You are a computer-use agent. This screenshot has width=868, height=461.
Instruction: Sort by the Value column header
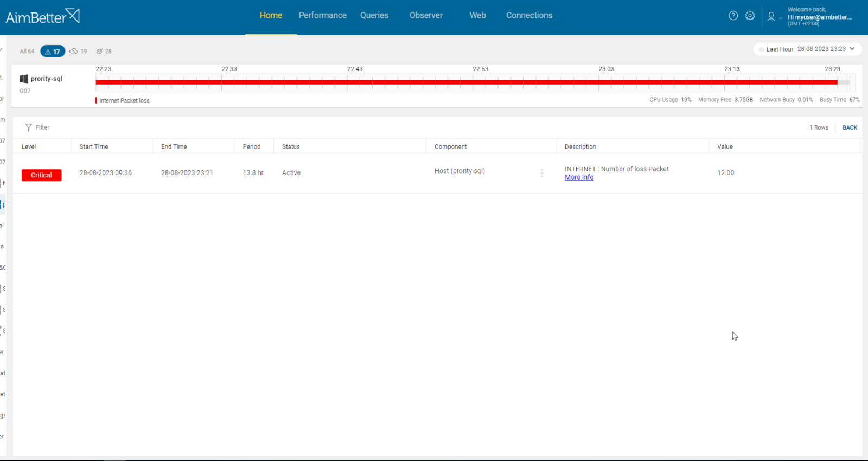pyautogui.click(x=725, y=147)
